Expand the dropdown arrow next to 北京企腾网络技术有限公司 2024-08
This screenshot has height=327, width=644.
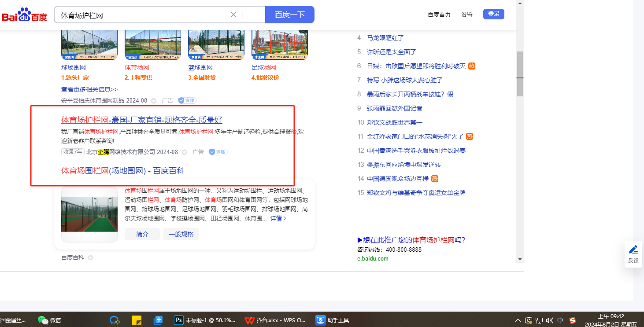[184, 152]
